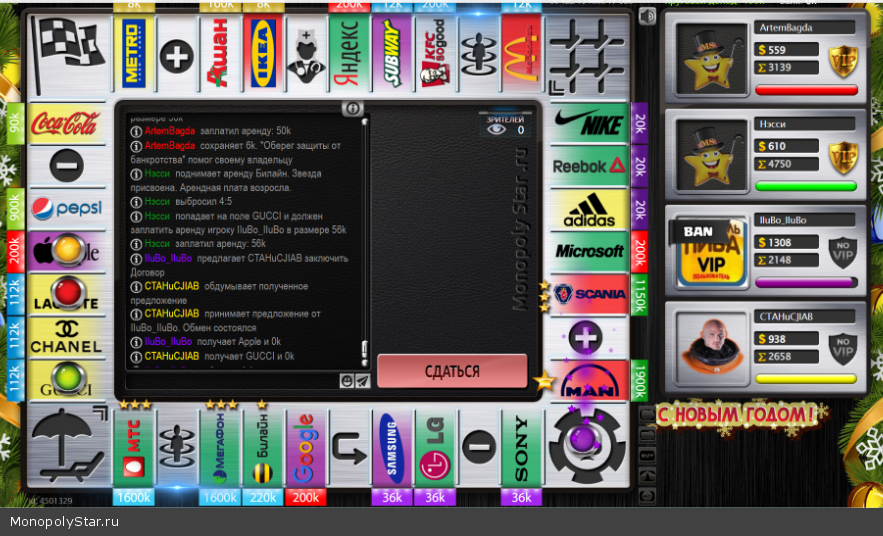Click the plus cell next to METRO
This screenshot has width=883, height=536.
(x=177, y=56)
